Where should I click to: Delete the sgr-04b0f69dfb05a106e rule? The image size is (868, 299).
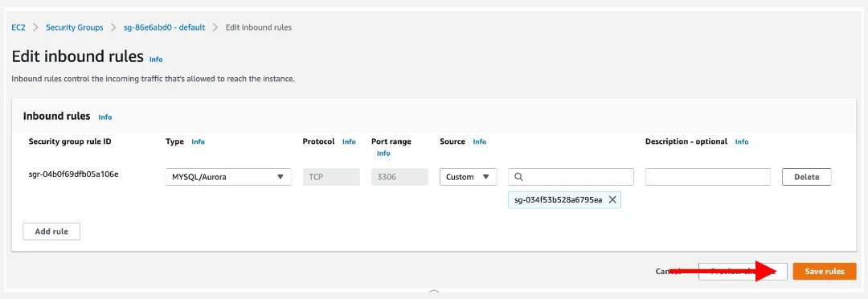pyautogui.click(x=807, y=177)
